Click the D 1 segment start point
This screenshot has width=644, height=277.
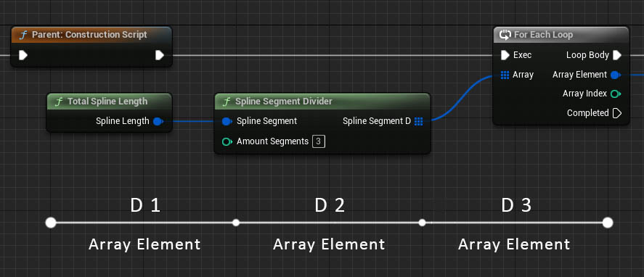pos(51,223)
